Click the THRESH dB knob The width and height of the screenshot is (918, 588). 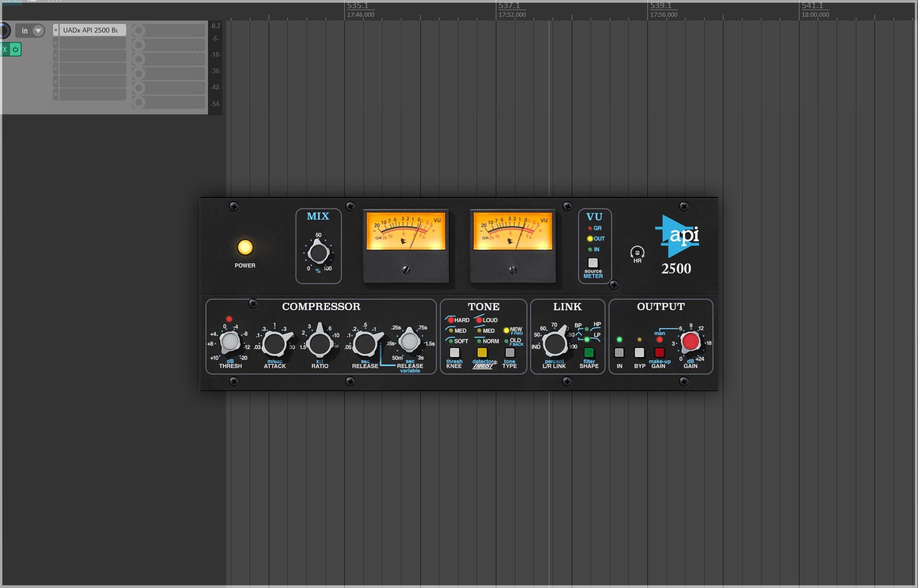point(230,342)
